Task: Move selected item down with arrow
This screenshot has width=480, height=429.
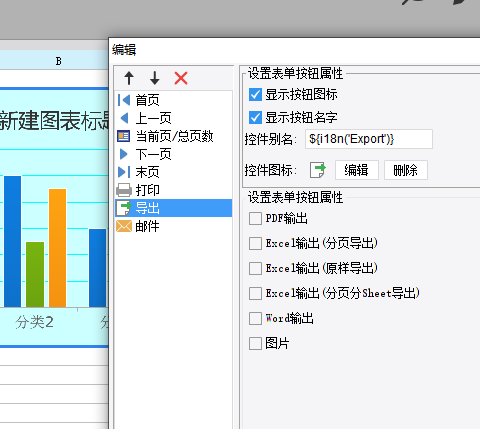Action: 155,78
